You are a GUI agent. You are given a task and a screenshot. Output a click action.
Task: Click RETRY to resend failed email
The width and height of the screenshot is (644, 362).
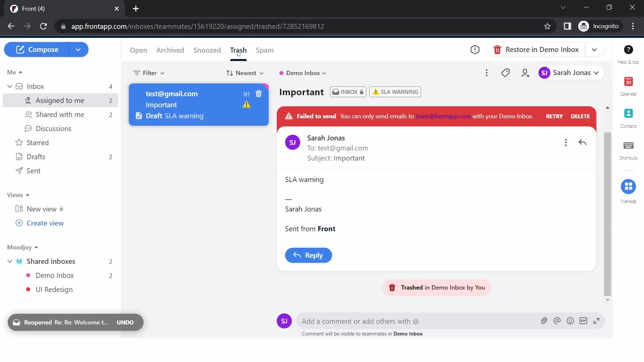pos(555,116)
